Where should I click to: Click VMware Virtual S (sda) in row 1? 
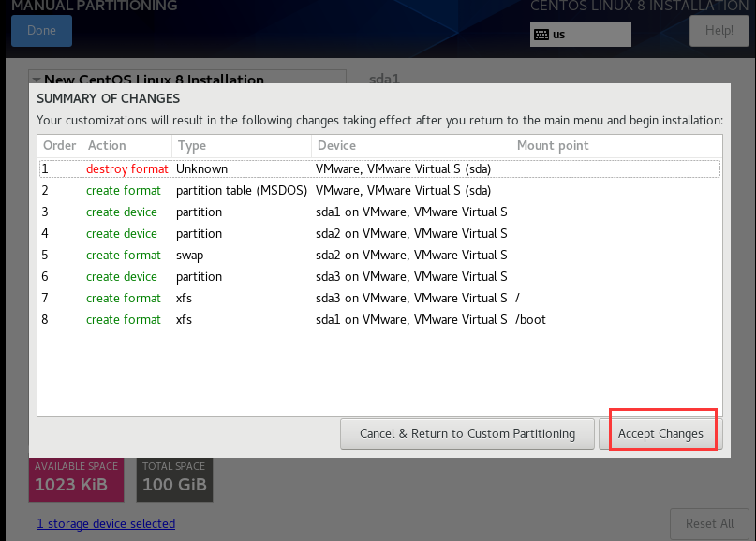tap(403, 169)
